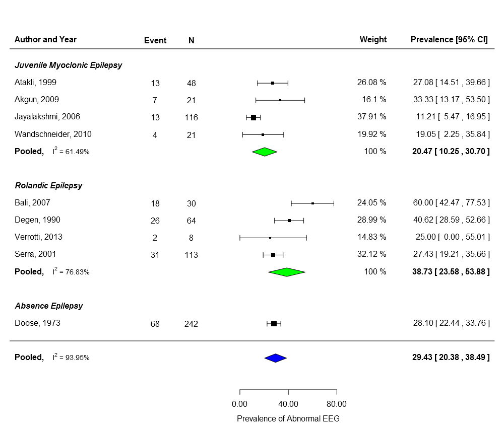This screenshot has width=504, height=428.
Task: Click the Atakli, 1999 point marker
Action: pyautogui.click(x=273, y=83)
